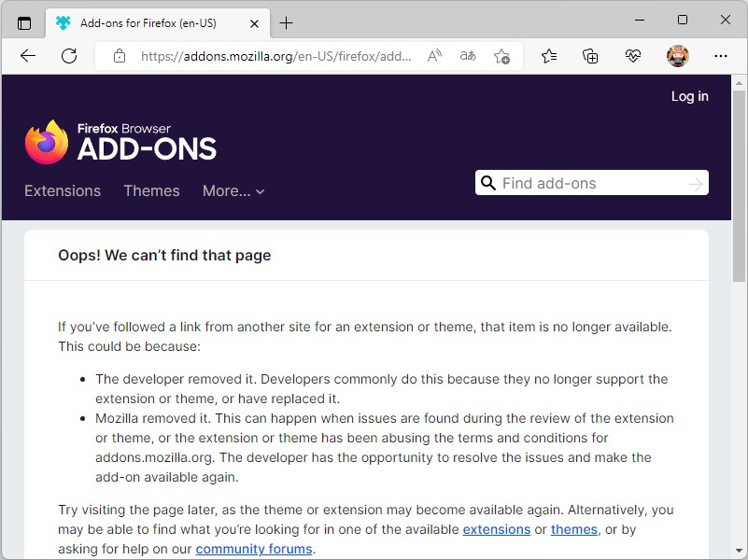748x560 pixels.
Task: Switch to the Extensions section
Action: pos(62,191)
